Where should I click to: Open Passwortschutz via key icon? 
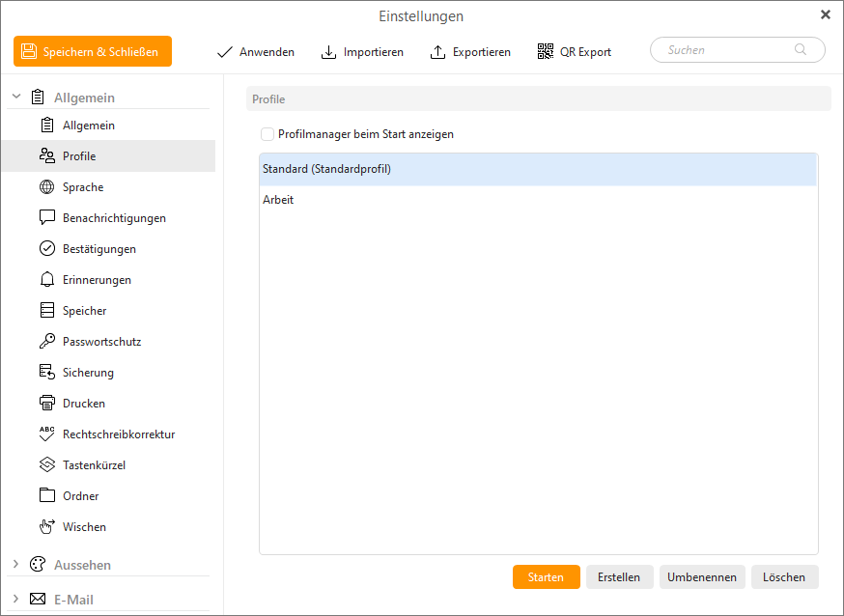(x=46, y=342)
